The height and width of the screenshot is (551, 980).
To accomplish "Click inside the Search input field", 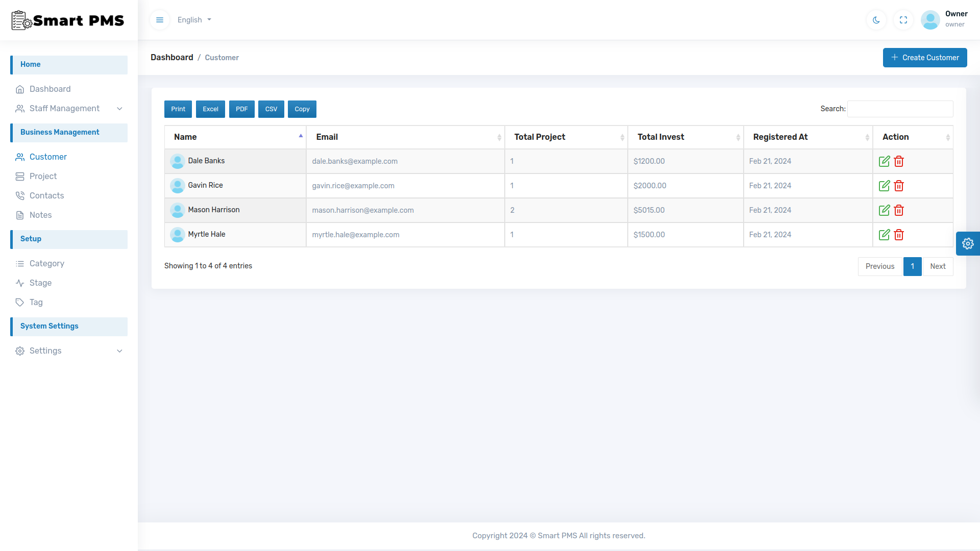I will (900, 109).
